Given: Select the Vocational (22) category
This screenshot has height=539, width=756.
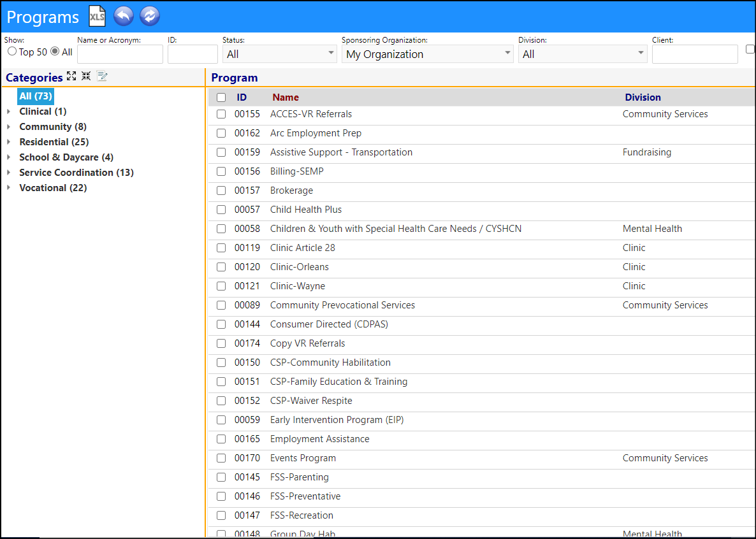Looking at the screenshot, I should 53,187.
